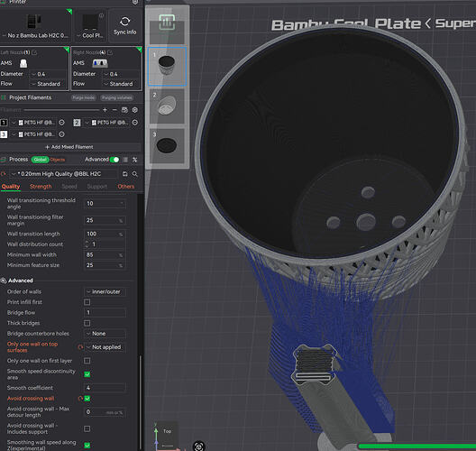Switch to the Strength tab
Viewport: 476px width, 451px height.
click(x=41, y=187)
